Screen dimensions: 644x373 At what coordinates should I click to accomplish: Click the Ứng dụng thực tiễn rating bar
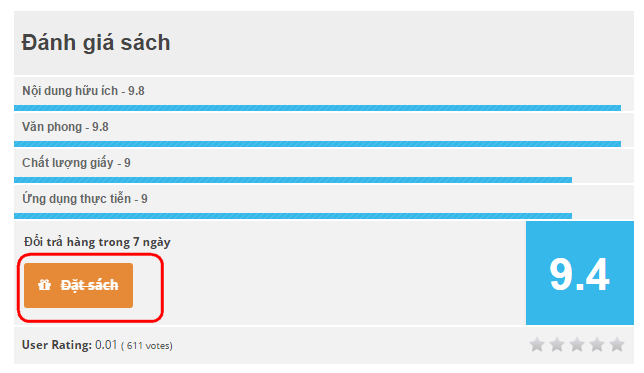tap(293, 216)
